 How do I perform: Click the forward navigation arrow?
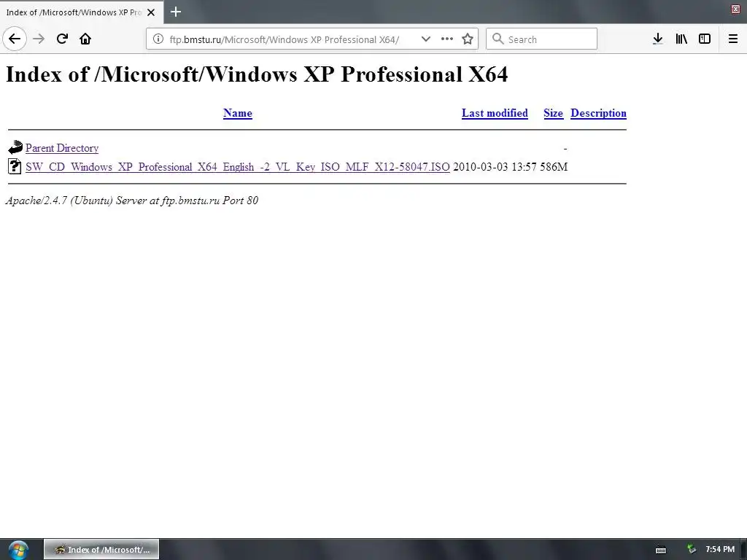39,39
